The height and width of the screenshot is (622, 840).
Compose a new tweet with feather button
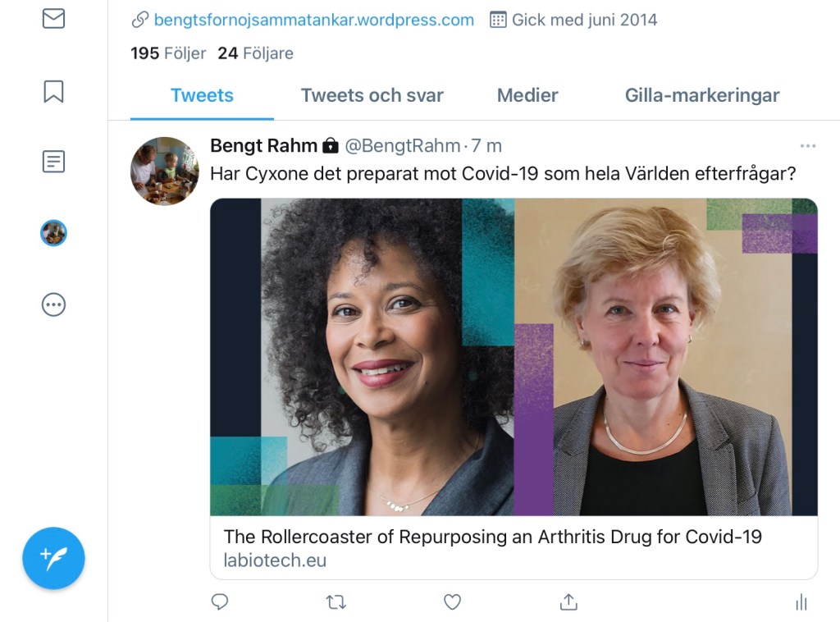[53, 558]
